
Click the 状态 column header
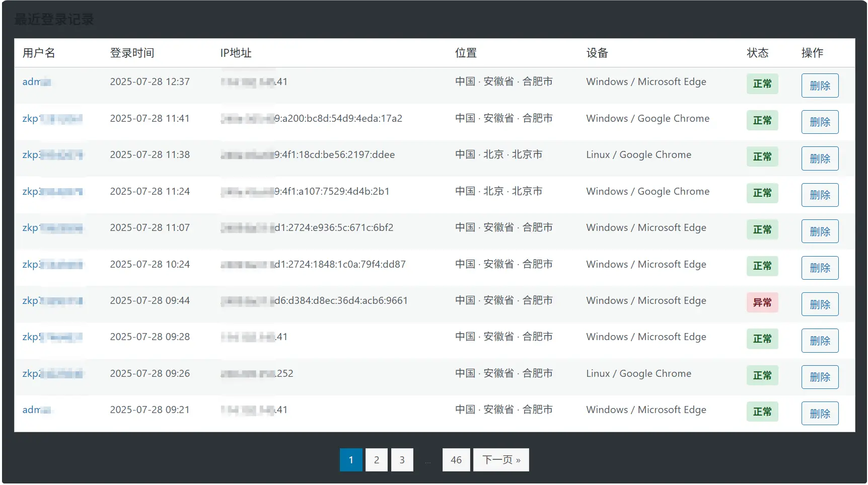[x=757, y=53]
